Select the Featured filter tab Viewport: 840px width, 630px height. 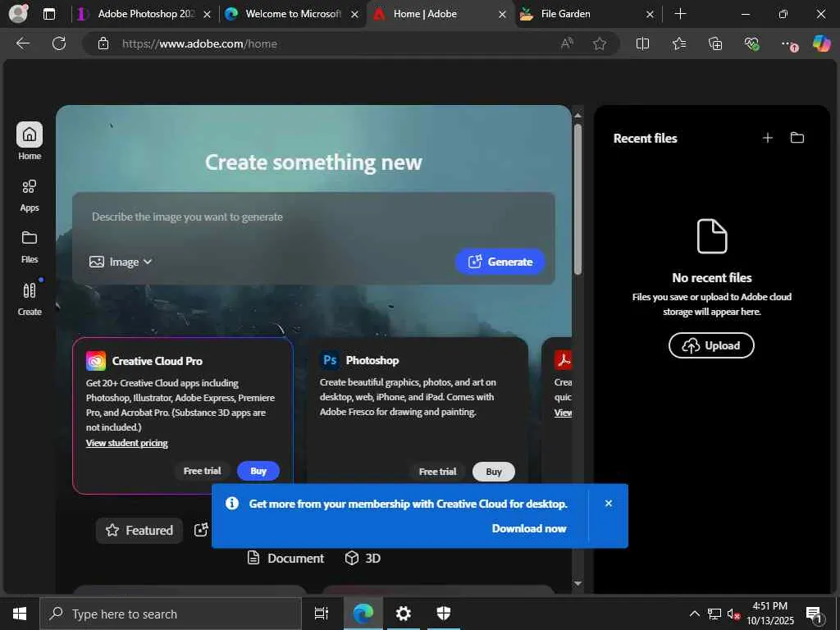tap(139, 531)
